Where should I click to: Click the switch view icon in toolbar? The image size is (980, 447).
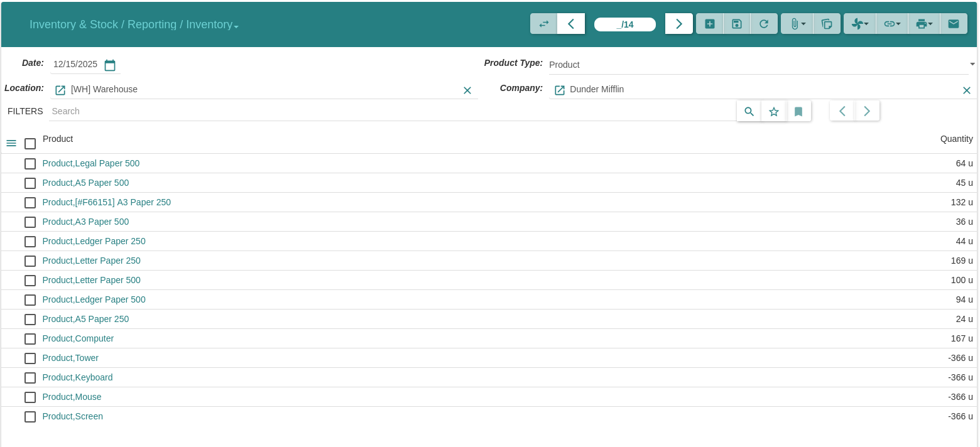click(x=543, y=24)
